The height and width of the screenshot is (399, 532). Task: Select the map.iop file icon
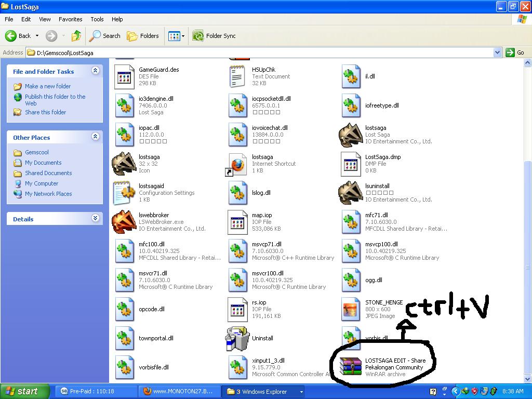pos(237,222)
